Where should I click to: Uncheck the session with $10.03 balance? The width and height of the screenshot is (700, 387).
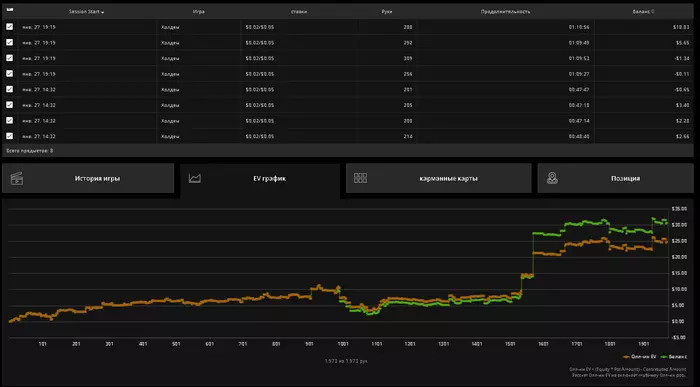9,27
